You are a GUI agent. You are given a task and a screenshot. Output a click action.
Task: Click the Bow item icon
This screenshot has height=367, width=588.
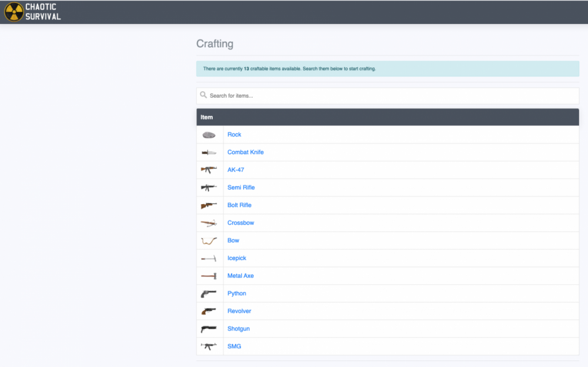click(209, 241)
